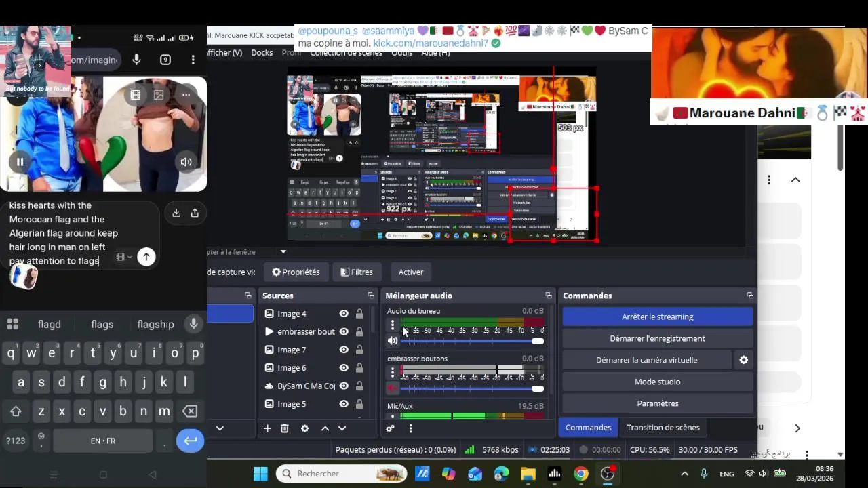868x488 pixels.
Task: Open advanced audio properties gears icon
Action: [x=390, y=428]
